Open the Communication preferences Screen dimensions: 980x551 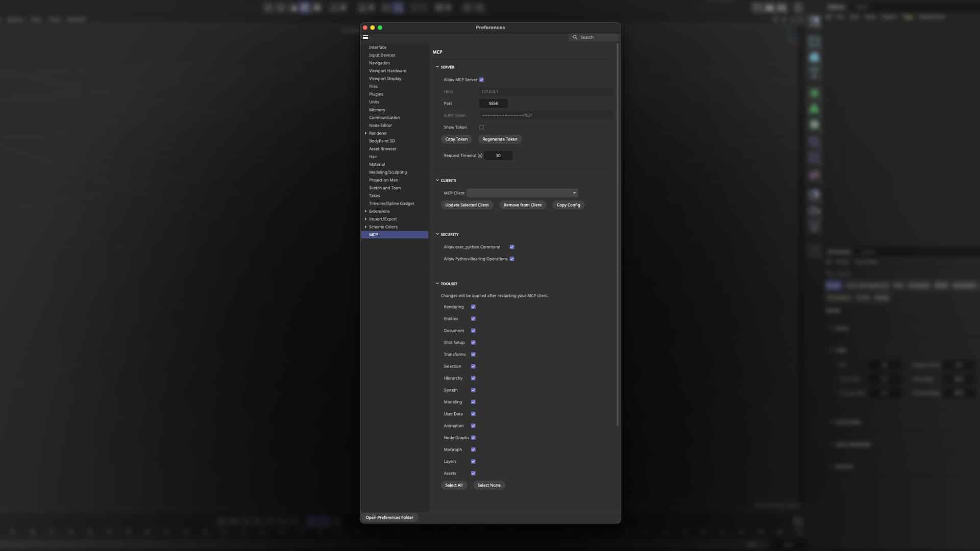click(384, 117)
